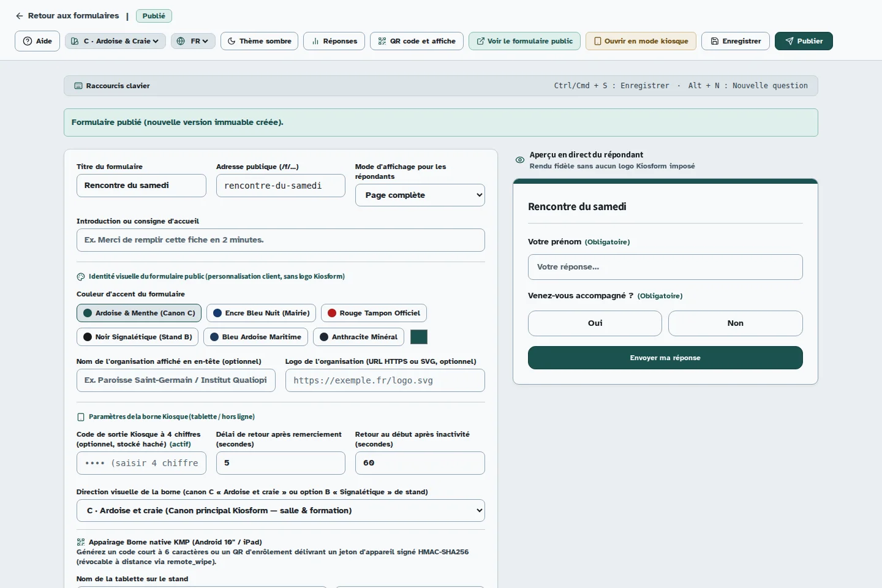Click the Introduction ou consigne d'accueil field
Viewport: 882px width, 588px height.
281,240
